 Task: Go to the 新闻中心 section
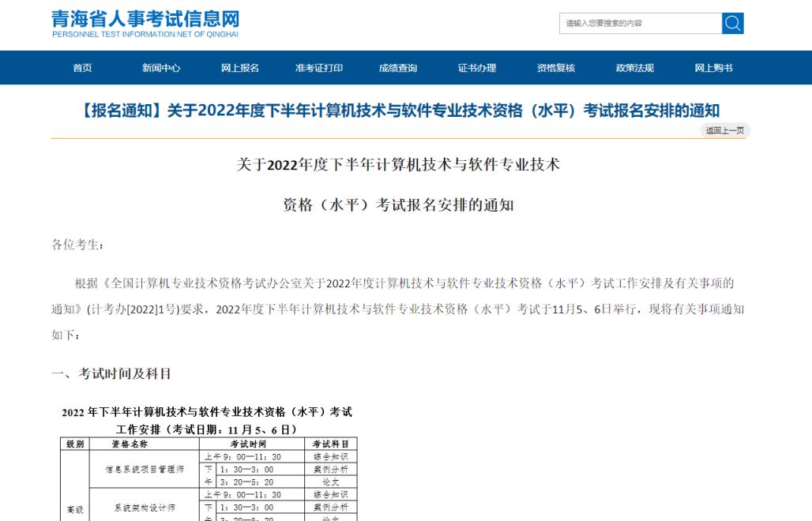coord(161,68)
